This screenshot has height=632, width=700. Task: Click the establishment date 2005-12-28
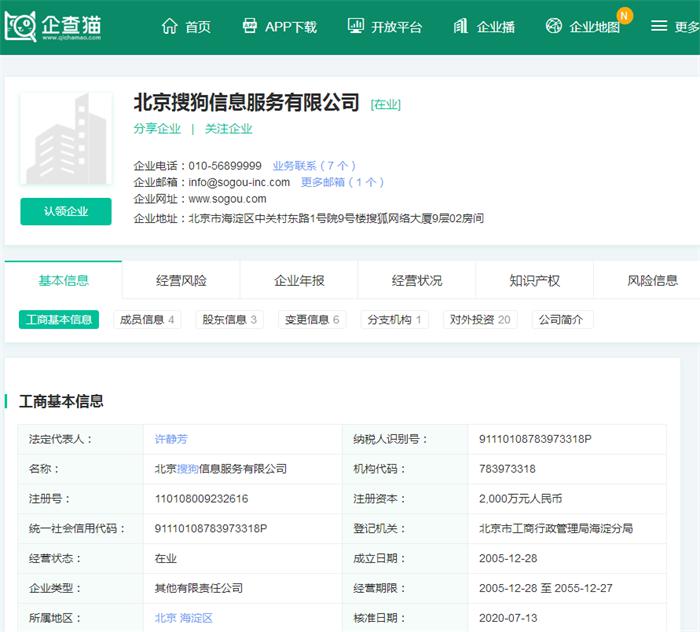click(x=508, y=558)
